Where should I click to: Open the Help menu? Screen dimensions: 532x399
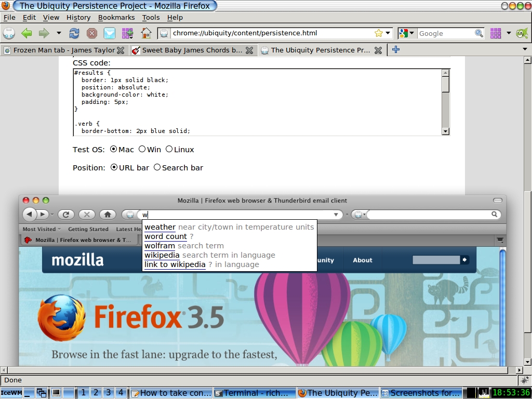(175, 17)
